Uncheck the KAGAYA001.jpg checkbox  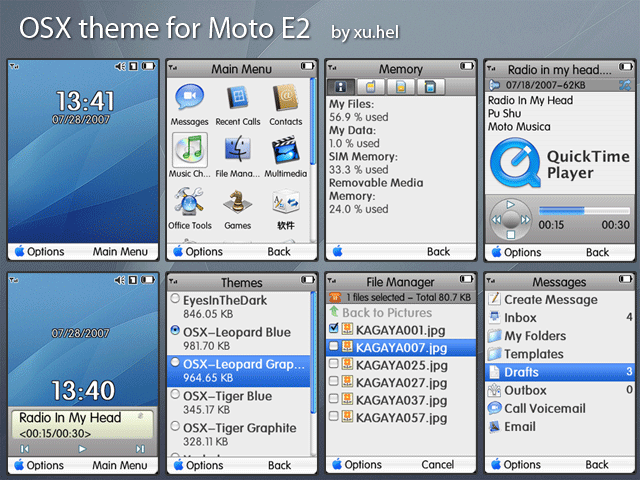334,327
